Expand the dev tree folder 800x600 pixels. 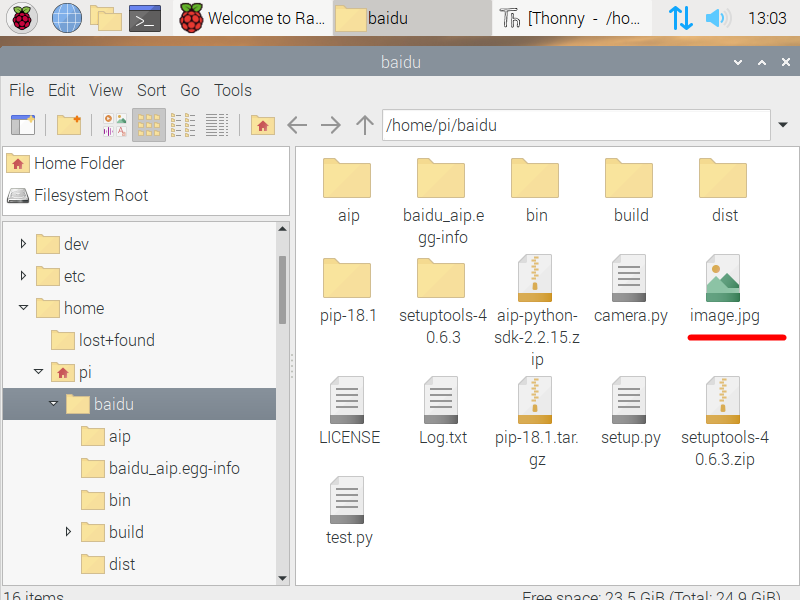click(23, 244)
